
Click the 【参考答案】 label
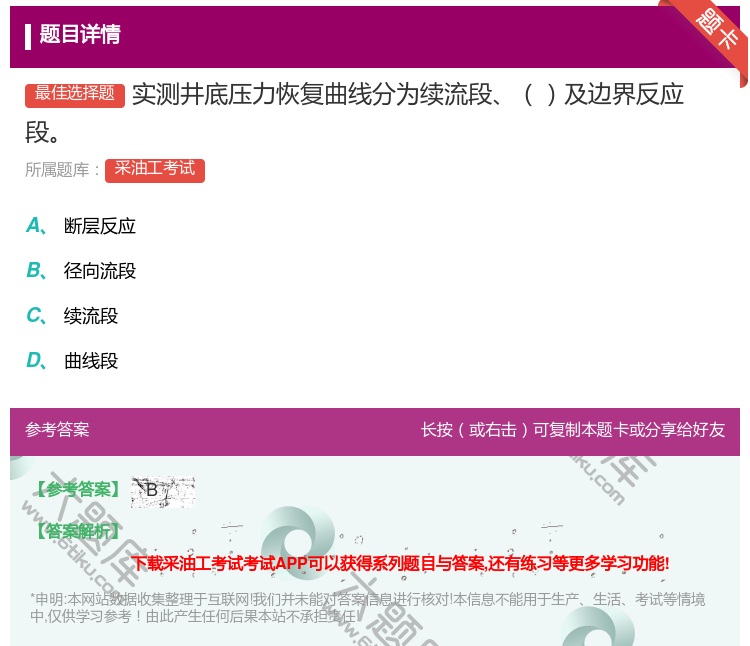[x=77, y=490]
